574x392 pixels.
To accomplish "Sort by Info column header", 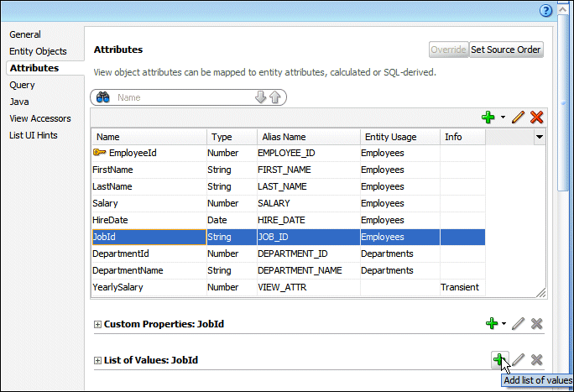I will click(x=462, y=137).
